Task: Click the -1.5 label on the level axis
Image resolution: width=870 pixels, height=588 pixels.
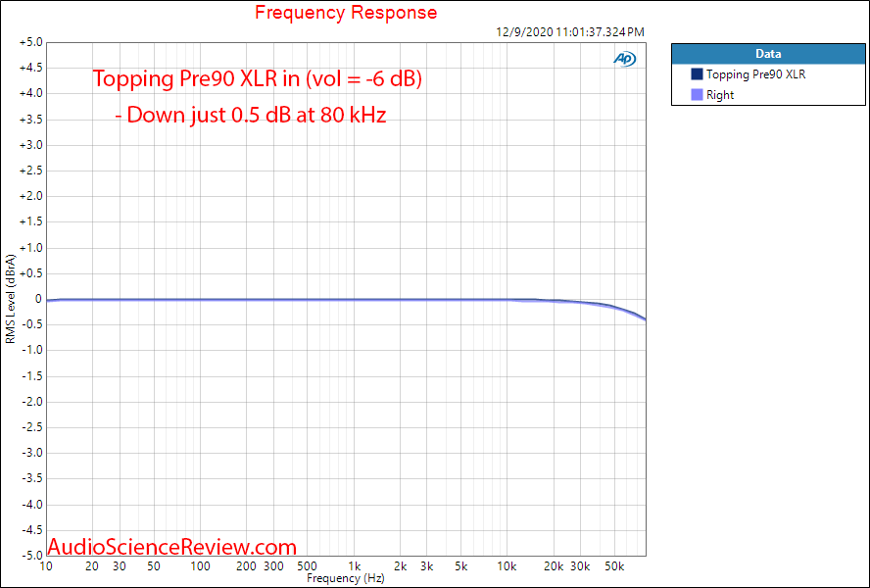Action: (32, 376)
